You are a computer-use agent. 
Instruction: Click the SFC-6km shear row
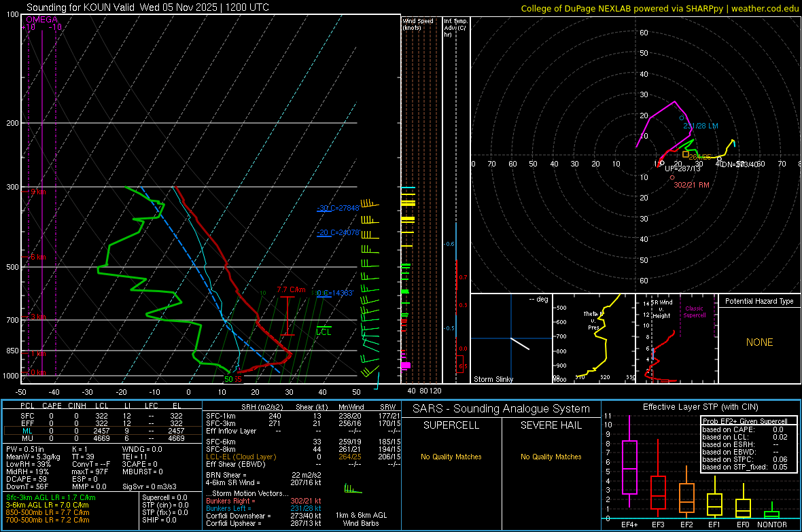(x=303, y=442)
